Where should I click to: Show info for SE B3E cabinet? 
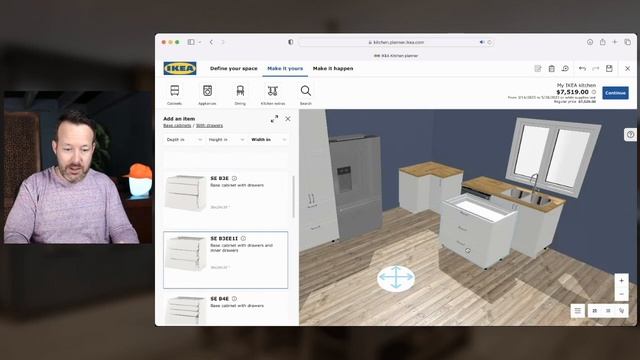point(234,178)
